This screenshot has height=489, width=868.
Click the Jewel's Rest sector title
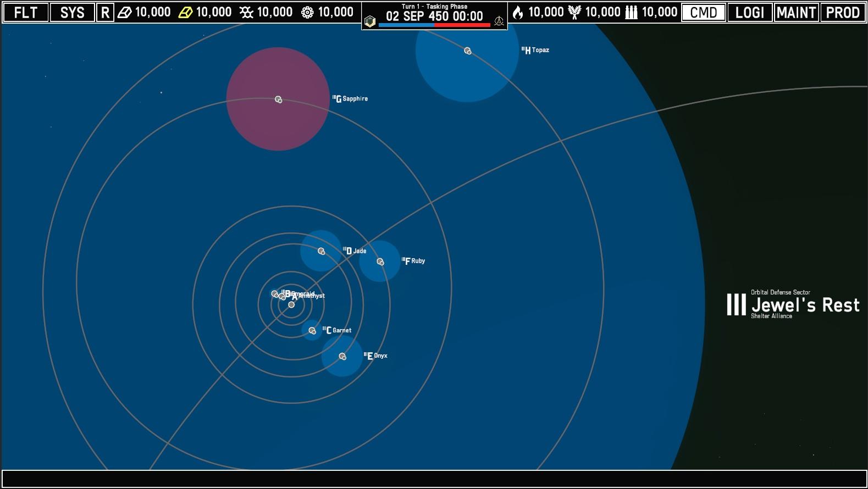click(805, 305)
